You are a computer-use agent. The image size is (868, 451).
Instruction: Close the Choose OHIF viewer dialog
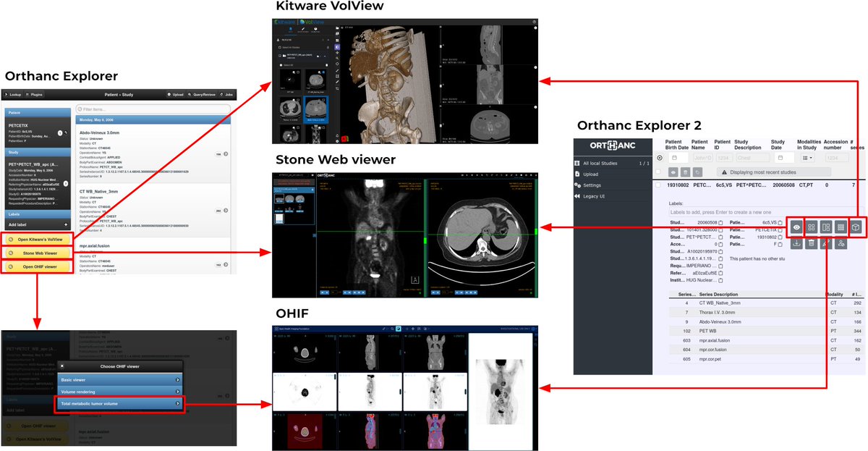pyautogui.click(x=61, y=366)
